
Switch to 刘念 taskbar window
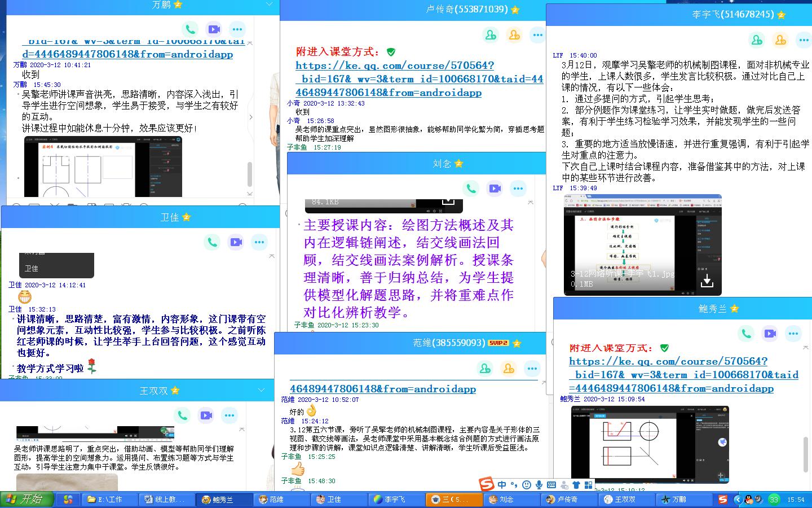pos(511,500)
